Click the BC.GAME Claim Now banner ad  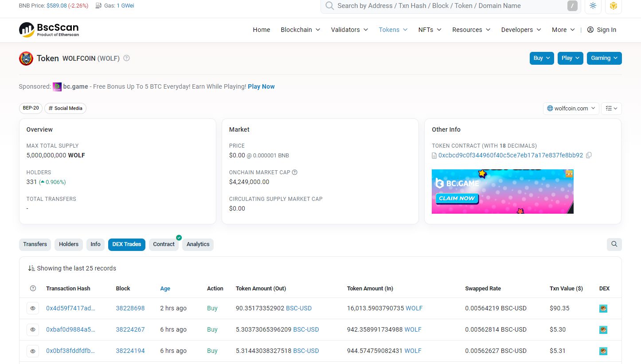503,192
